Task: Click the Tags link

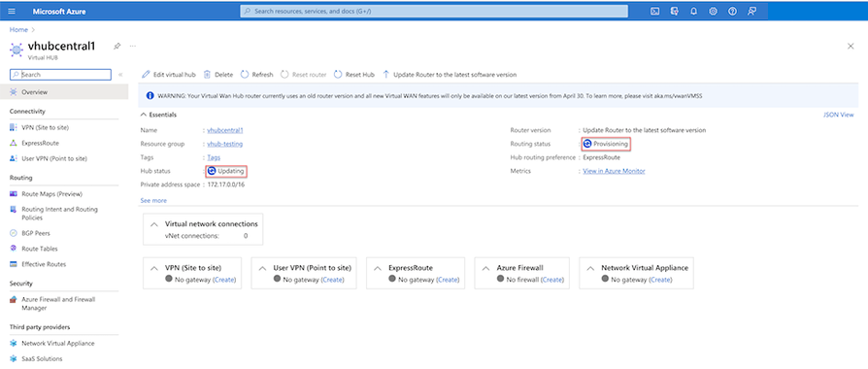Action: (x=214, y=157)
